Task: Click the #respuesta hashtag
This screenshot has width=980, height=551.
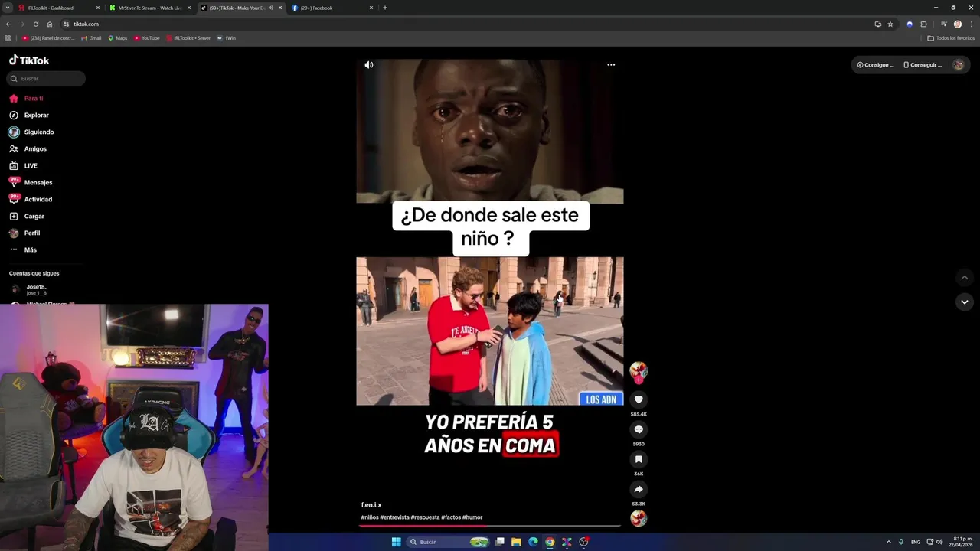Action: click(425, 517)
